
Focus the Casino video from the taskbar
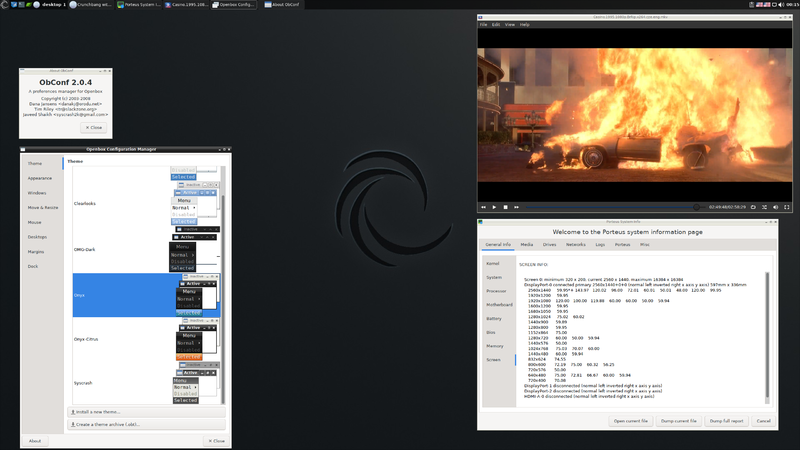(x=187, y=5)
